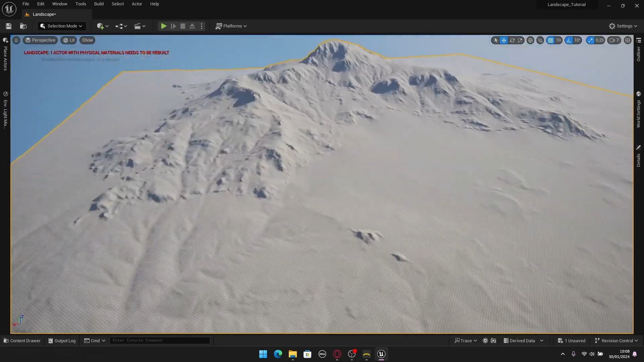
Task: Click the world coordinate system globe icon
Action: pos(530,40)
